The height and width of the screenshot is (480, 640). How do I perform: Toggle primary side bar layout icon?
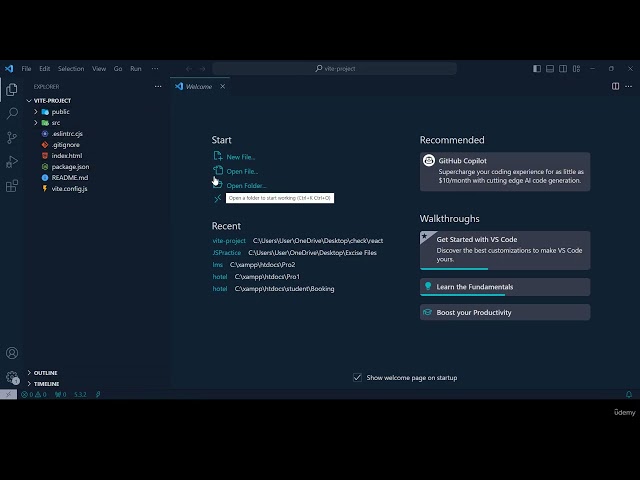[x=537, y=69]
